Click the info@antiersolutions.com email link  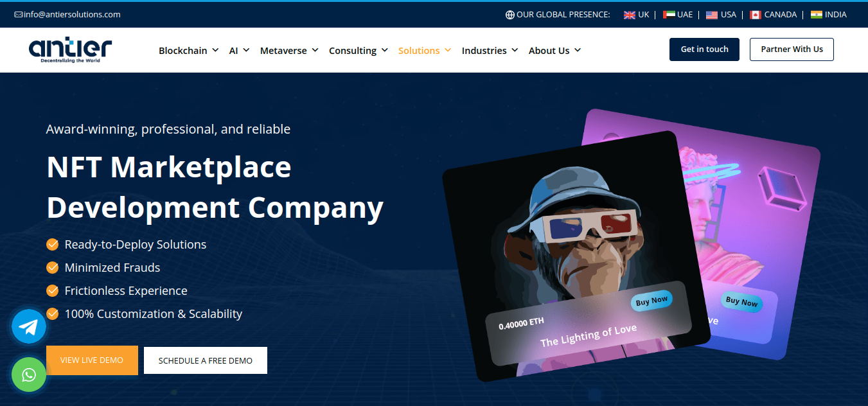(72, 14)
